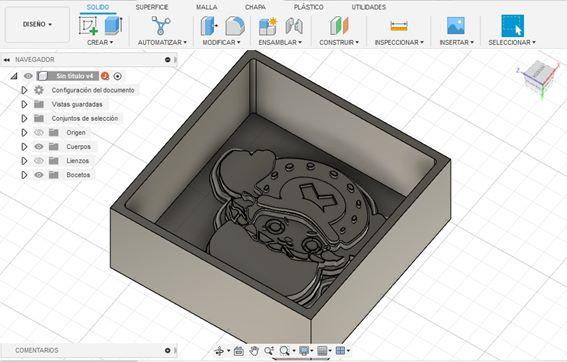Expand the Bocetos folder
This screenshot has height=362, width=567.
point(24,175)
